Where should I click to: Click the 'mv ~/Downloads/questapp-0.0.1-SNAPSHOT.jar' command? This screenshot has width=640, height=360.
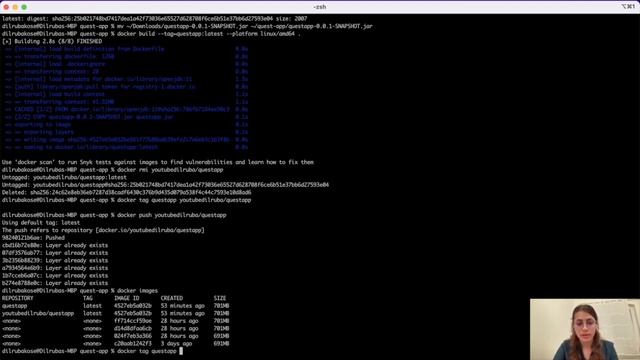coord(245,26)
